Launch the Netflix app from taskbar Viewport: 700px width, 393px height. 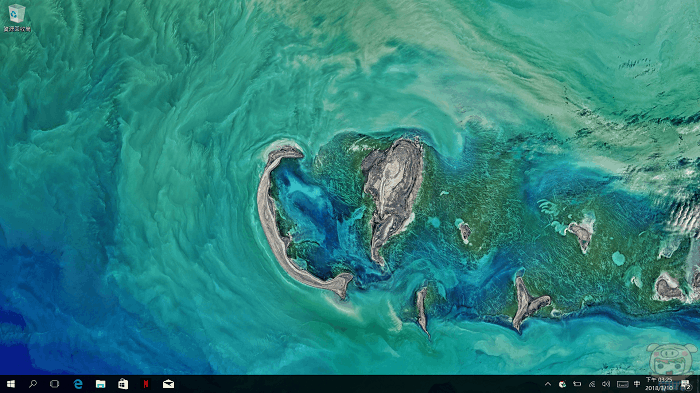click(x=146, y=384)
